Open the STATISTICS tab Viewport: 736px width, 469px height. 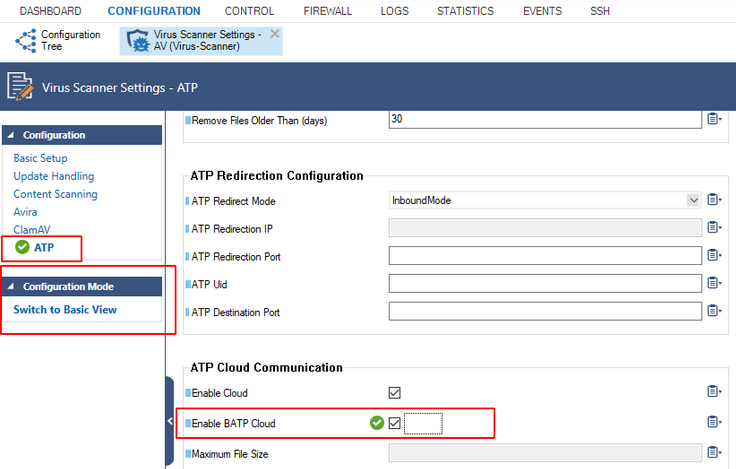[465, 11]
